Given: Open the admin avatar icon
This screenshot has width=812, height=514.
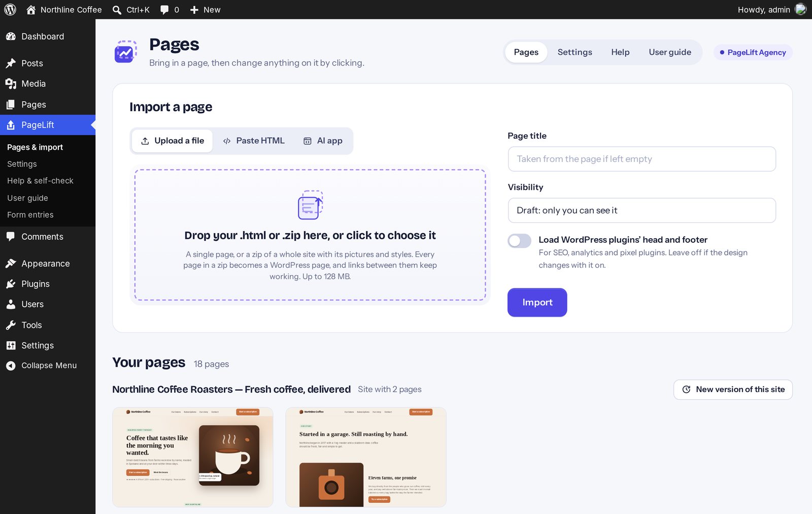Looking at the screenshot, I should pos(800,10).
